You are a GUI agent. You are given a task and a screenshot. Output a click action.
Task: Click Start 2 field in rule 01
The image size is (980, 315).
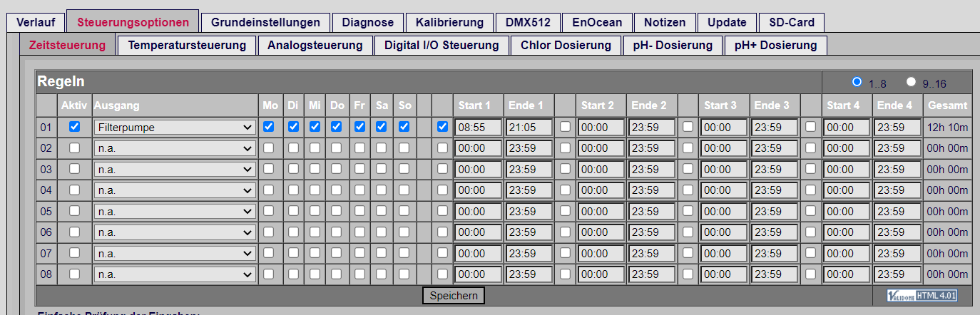point(601,128)
